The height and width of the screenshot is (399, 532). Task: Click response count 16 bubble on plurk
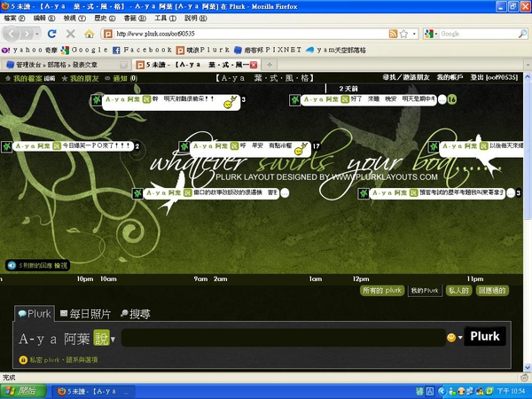451,99
